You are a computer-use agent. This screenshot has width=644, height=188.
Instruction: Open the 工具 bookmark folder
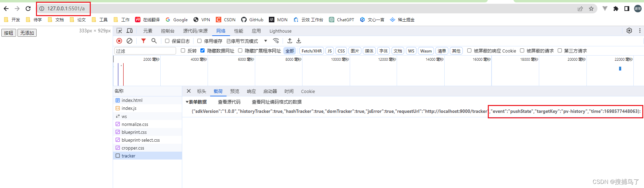point(100,20)
